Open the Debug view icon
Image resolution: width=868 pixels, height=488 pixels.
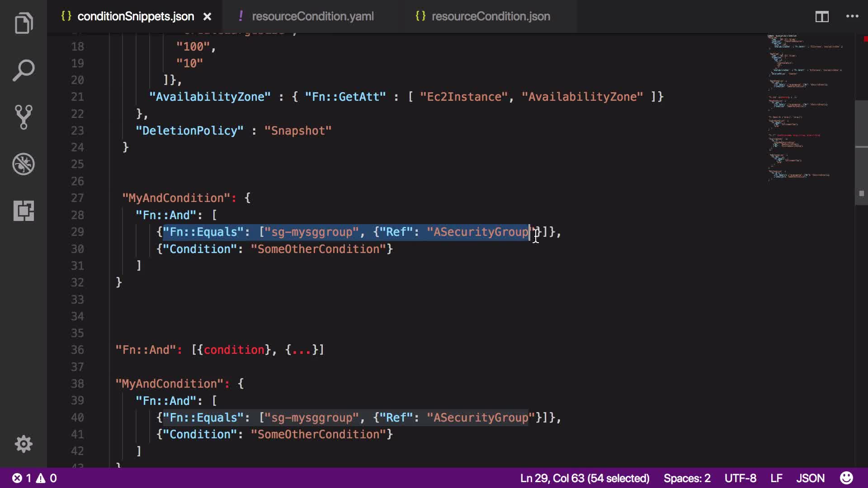click(24, 164)
